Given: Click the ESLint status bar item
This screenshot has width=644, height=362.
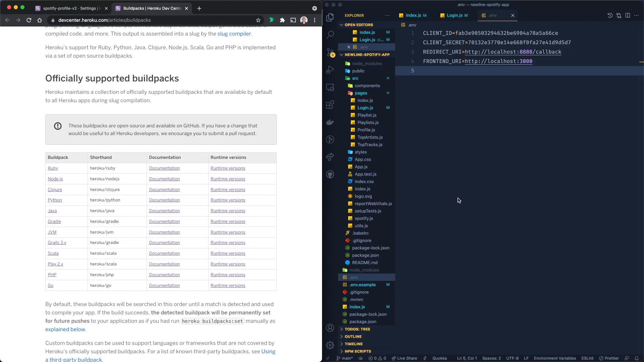Looking at the screenshot, I should point(587,358).
